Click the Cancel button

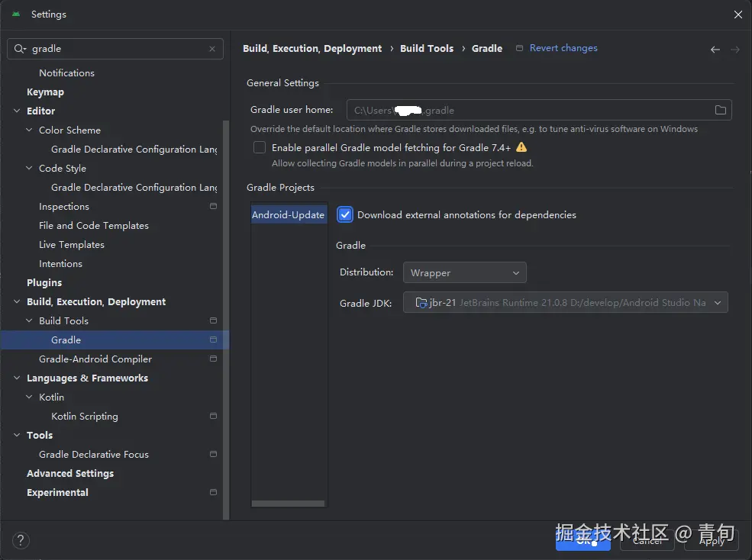(x=647, y=541)
